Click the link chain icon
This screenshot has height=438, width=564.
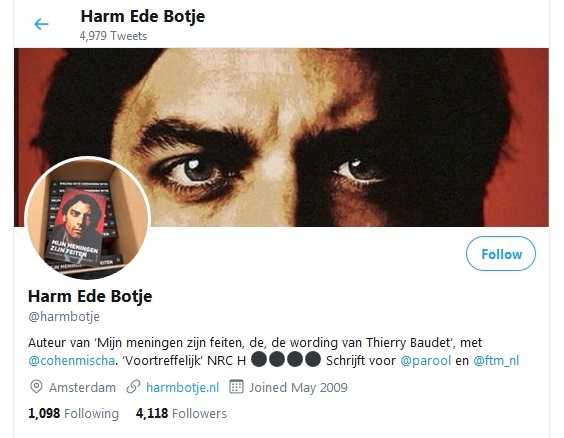click(x=133, y=387)
